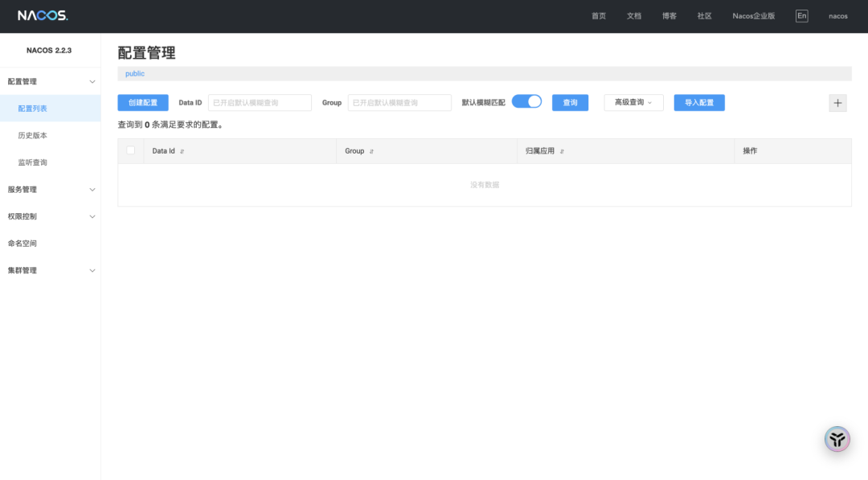Select 配置列表 in the sidebar
Screen dimensions: 868x480
[51, 109]
